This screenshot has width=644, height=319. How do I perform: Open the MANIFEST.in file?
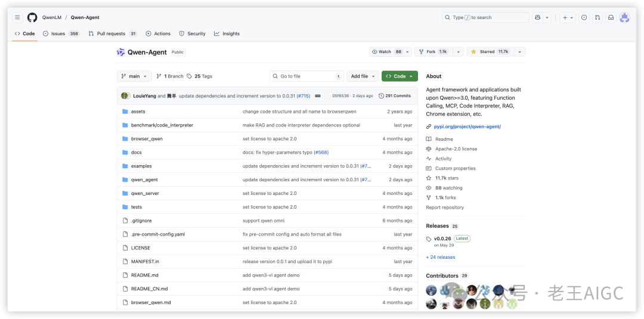click(145, 262)
